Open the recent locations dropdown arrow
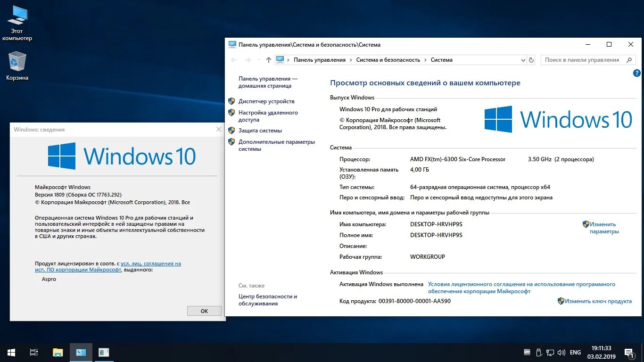644x362 pixels. (x=258, y=60)
